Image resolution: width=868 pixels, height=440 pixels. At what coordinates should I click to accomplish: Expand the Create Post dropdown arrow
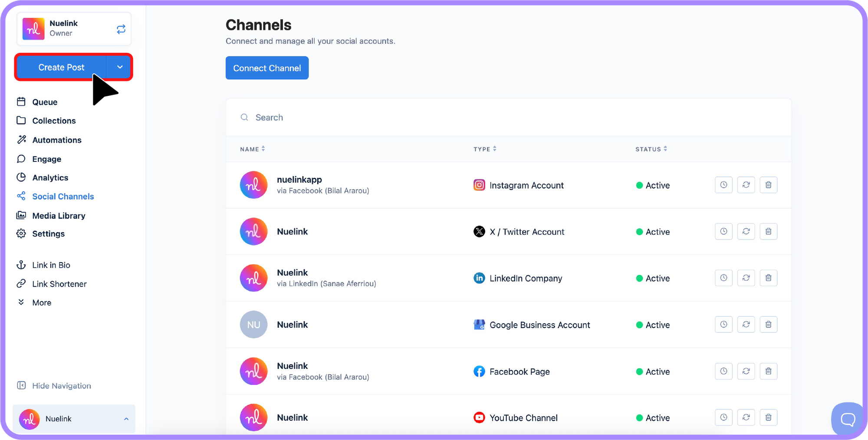pyautogui.click(x=120, y=67)
